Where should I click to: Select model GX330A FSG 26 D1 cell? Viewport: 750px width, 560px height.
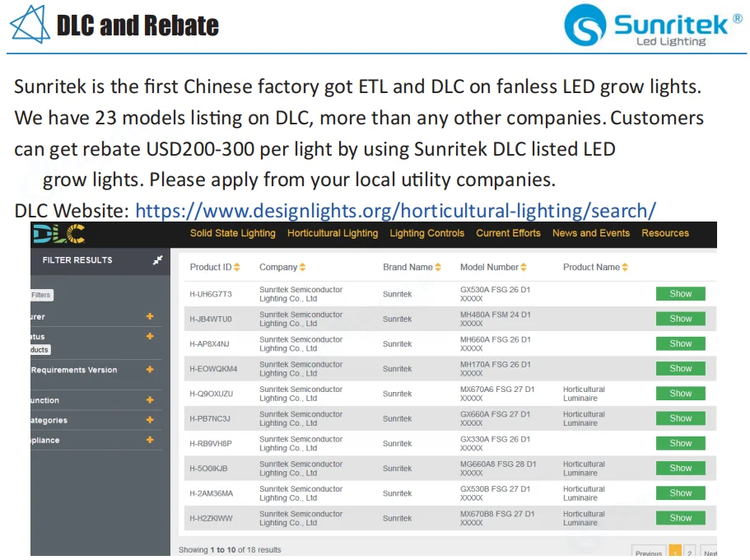pyautogui.click(x=495, y=443)
